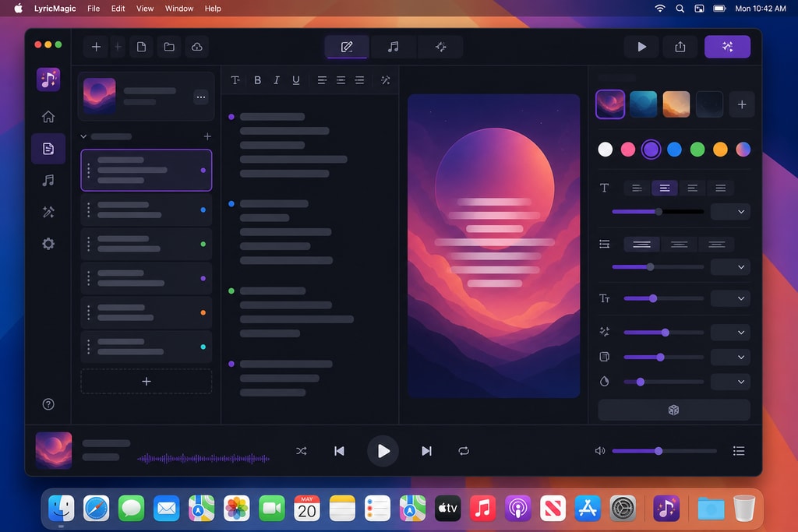Image resolution: width=798 pixels, height=532 pixels.
Task: Switch to the pencil edit tab
Action: (x=347, y=47)
